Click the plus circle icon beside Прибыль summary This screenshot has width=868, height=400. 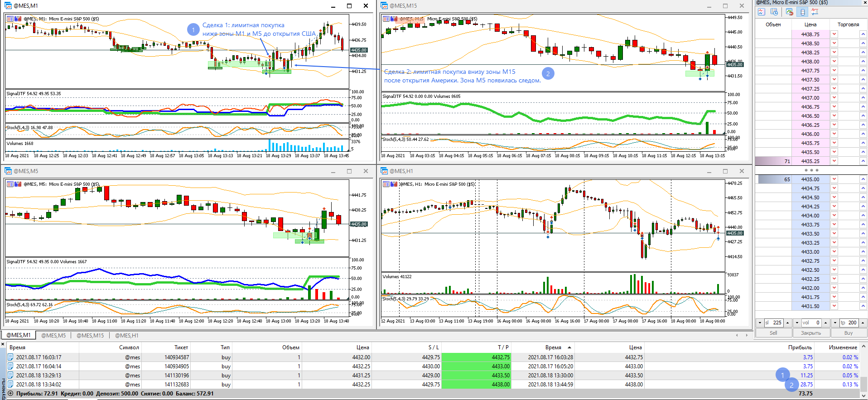10,394
